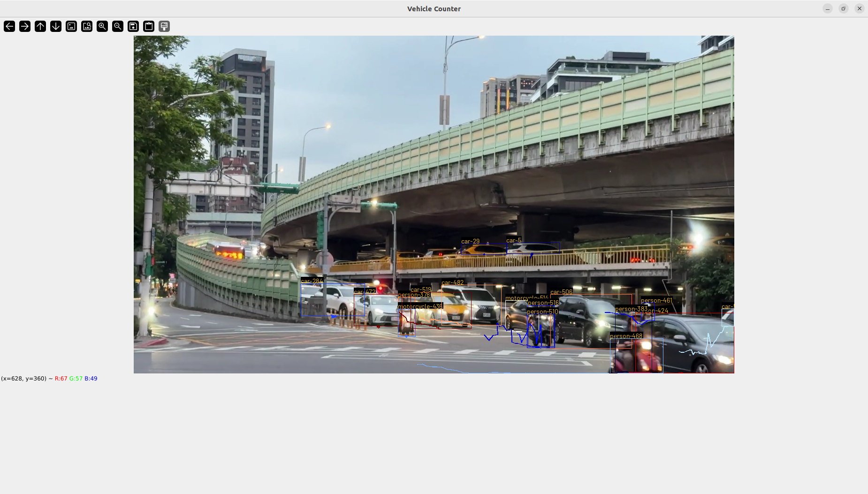Zoom in with the magnifier plus icon
This screenshot has height=494, width=868.
pyautogui.click(x=102, y=26)
